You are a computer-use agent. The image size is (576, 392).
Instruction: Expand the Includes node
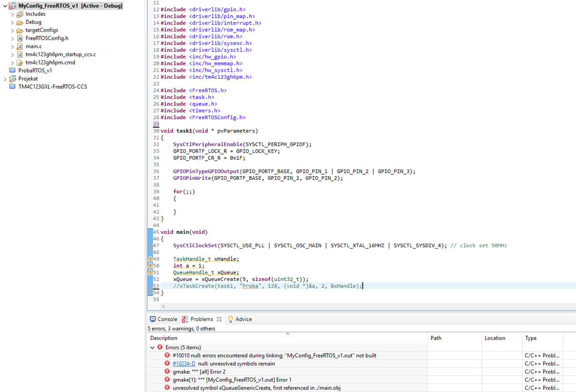pos(13,15)
